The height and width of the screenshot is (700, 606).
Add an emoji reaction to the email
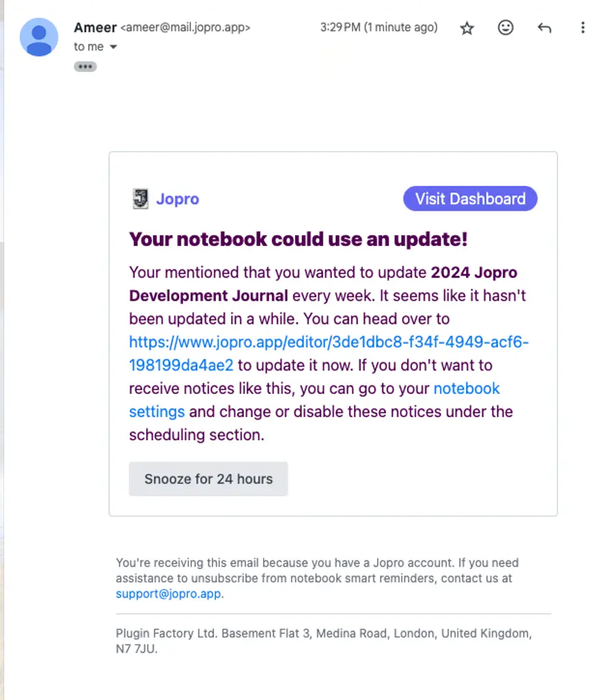click(506, 28)
